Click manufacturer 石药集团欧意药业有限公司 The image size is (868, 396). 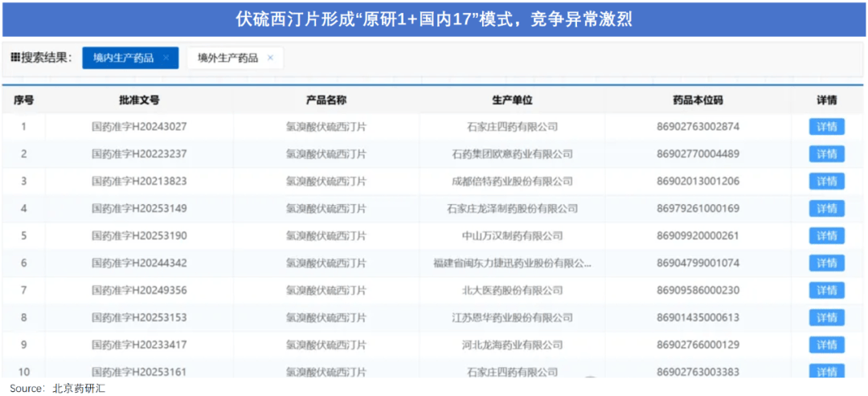coord(512,153)
